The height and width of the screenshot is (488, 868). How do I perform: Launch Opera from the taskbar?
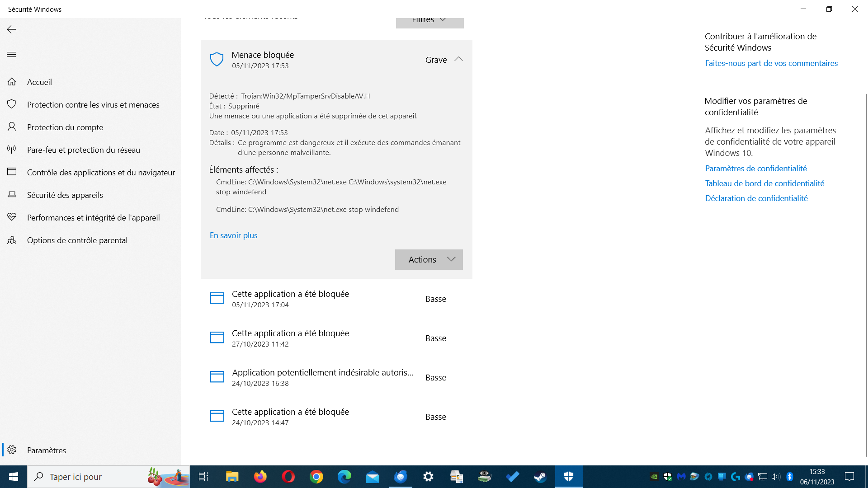[288, 477]
